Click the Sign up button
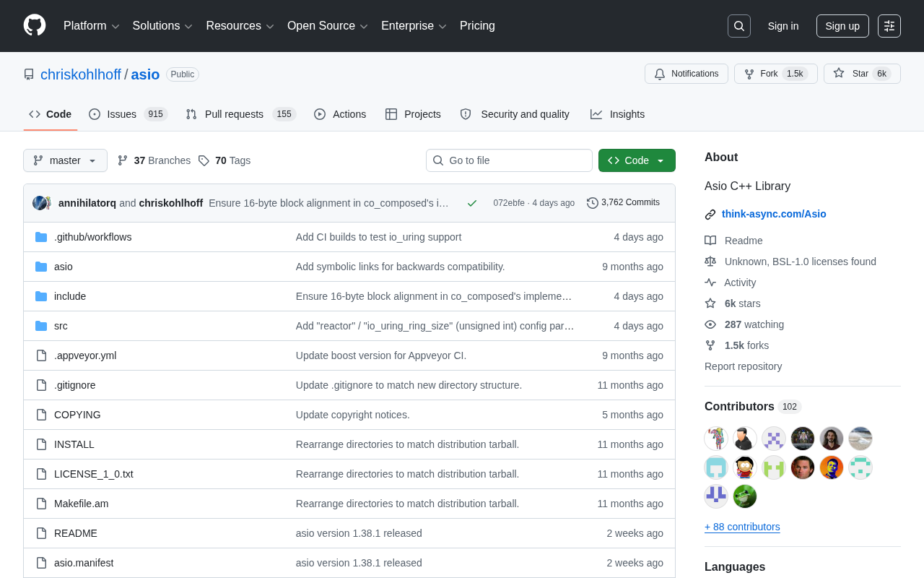924x578 pixels. point(842,26)
